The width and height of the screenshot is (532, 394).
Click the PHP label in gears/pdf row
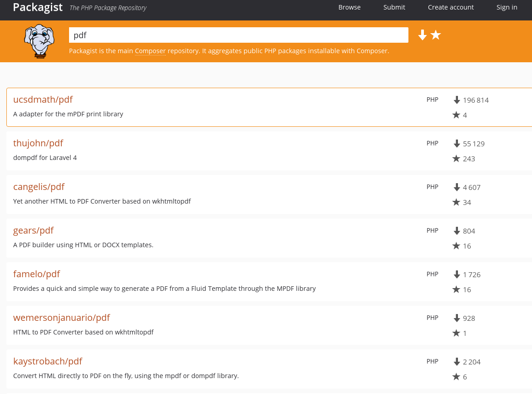432,230
